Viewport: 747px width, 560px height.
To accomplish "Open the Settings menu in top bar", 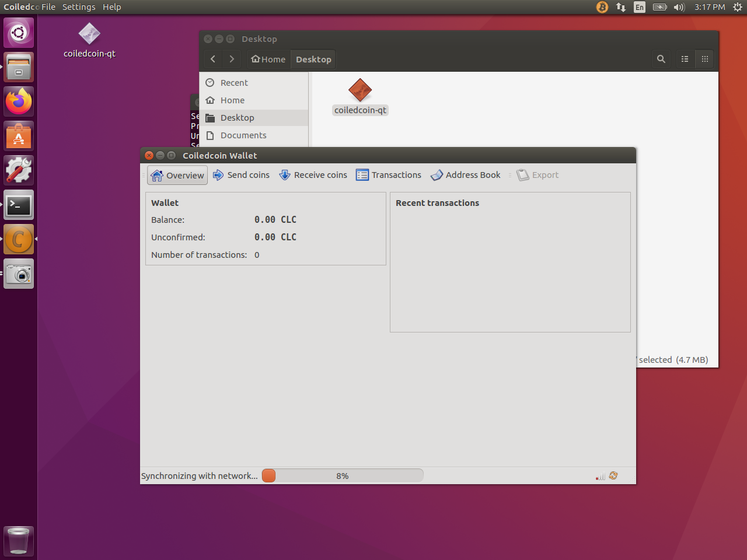I will pos(79,7).
